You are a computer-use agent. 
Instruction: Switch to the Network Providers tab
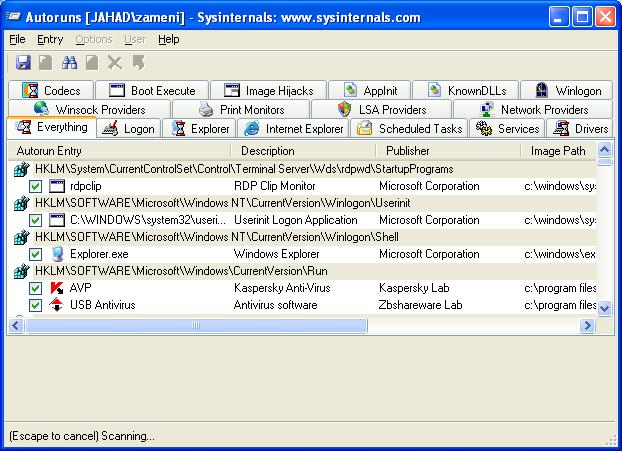(x=533, y=109)
